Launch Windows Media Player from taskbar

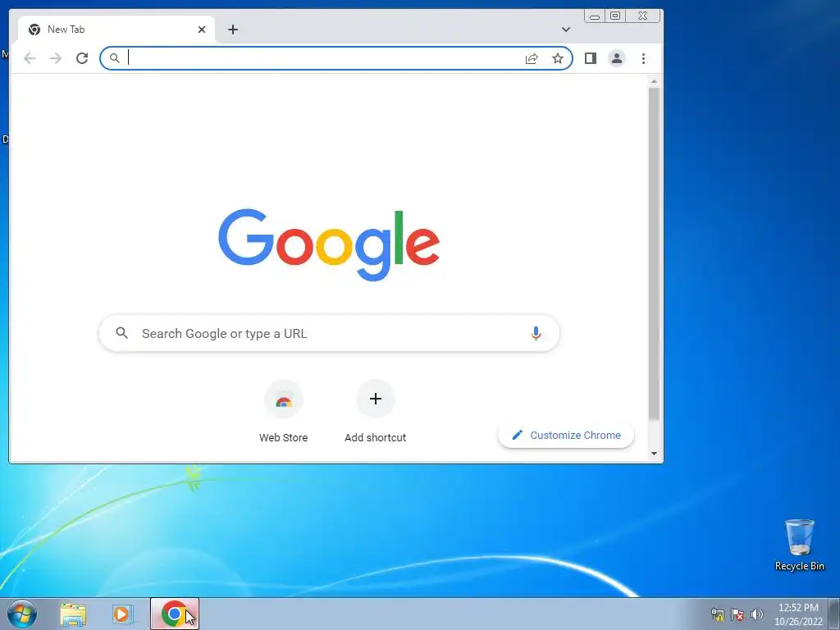[122, 614]
